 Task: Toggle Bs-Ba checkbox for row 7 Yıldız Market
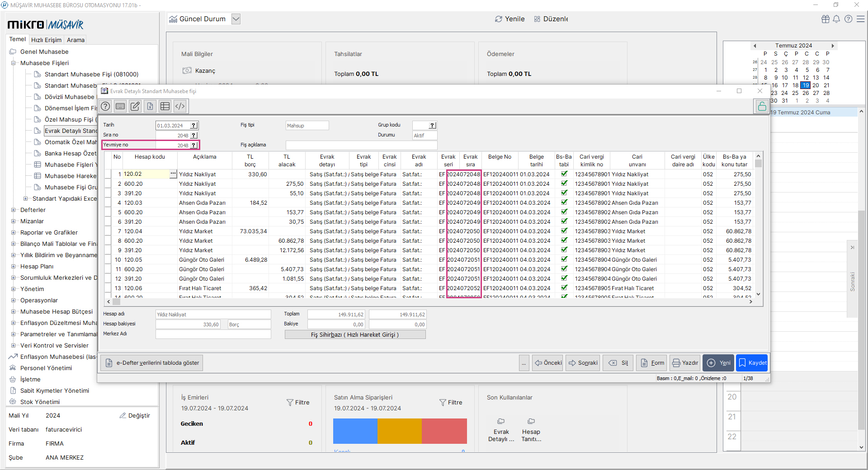564,231
